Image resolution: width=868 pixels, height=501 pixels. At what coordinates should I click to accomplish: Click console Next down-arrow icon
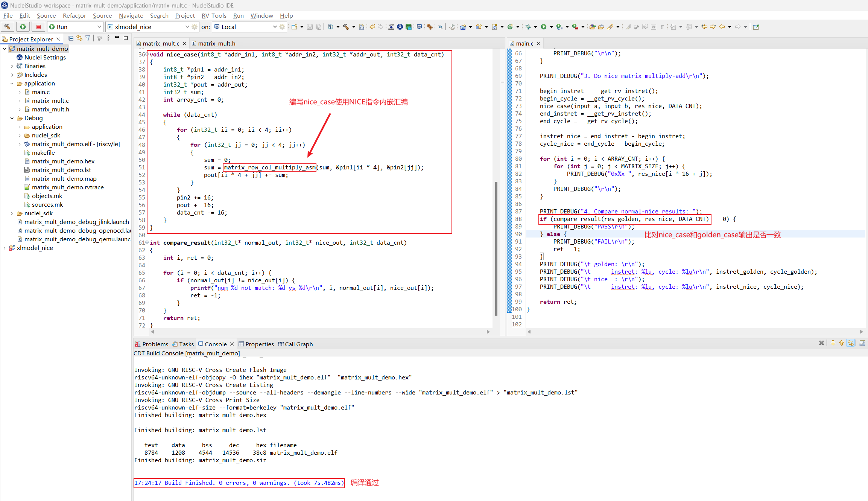click(x=833, y=343)
